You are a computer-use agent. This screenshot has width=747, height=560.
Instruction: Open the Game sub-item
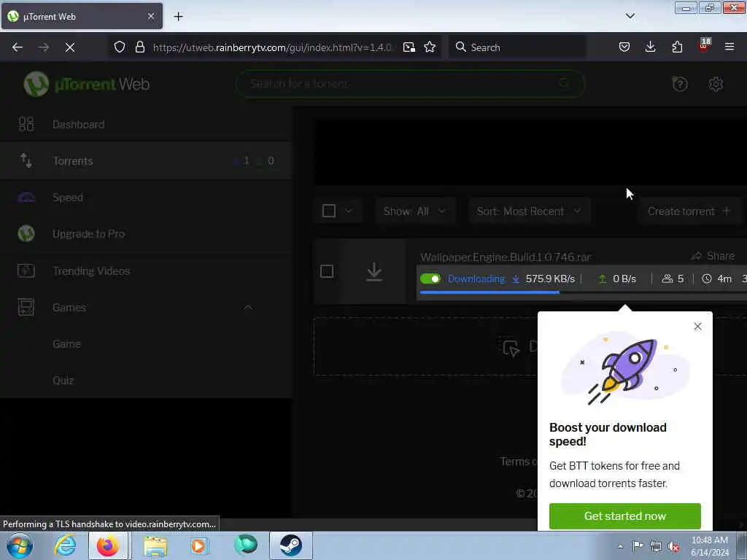click(x=66, y=344)
